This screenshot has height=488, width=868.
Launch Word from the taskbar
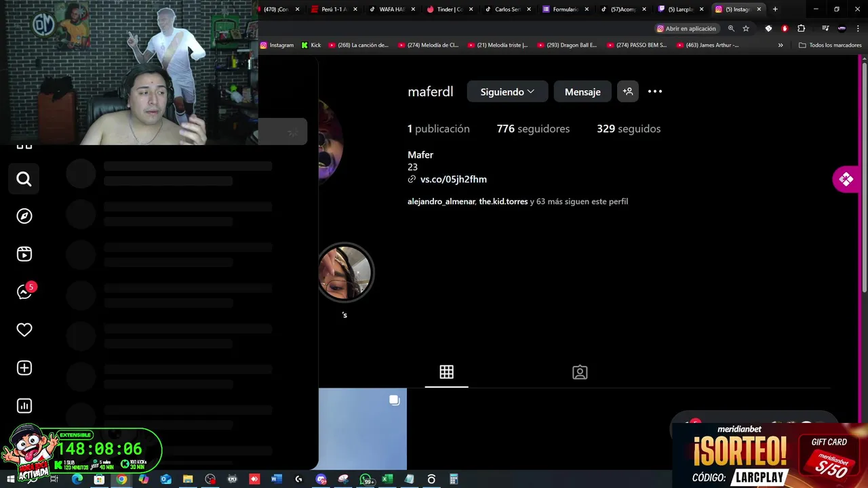(x=276, y=479)
